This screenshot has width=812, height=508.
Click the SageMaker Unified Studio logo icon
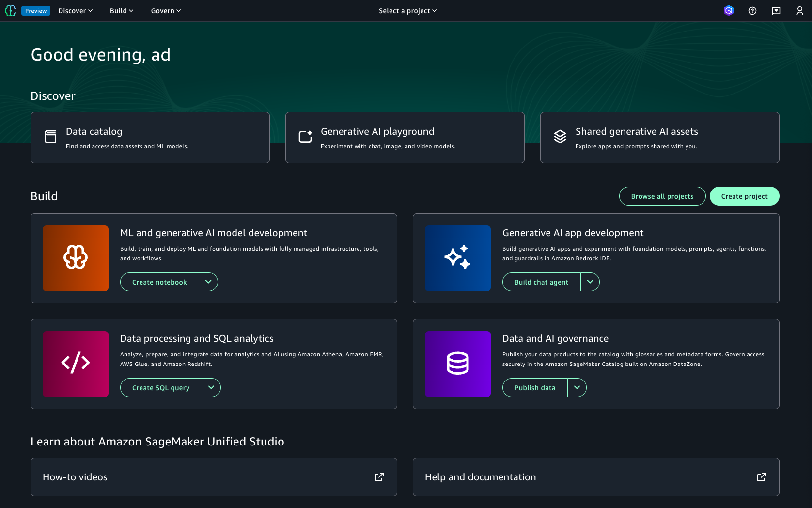point(11,11)
